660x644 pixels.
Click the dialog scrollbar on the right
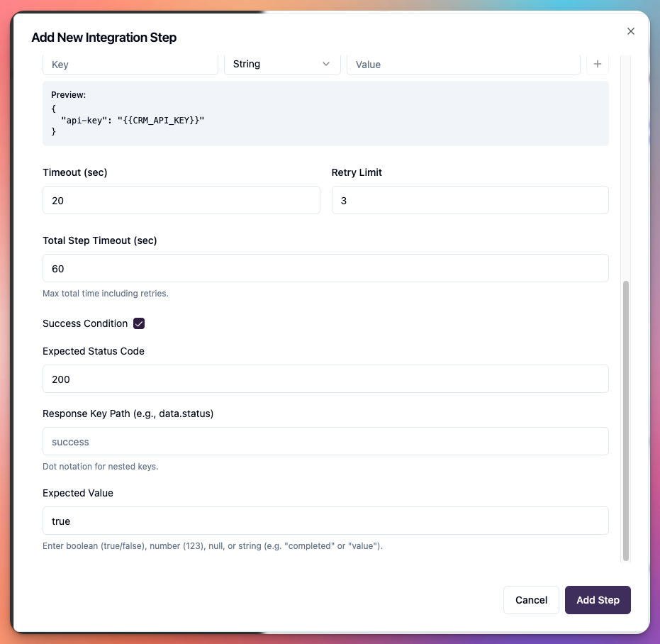pyautogui.click(x=625, y=421)
